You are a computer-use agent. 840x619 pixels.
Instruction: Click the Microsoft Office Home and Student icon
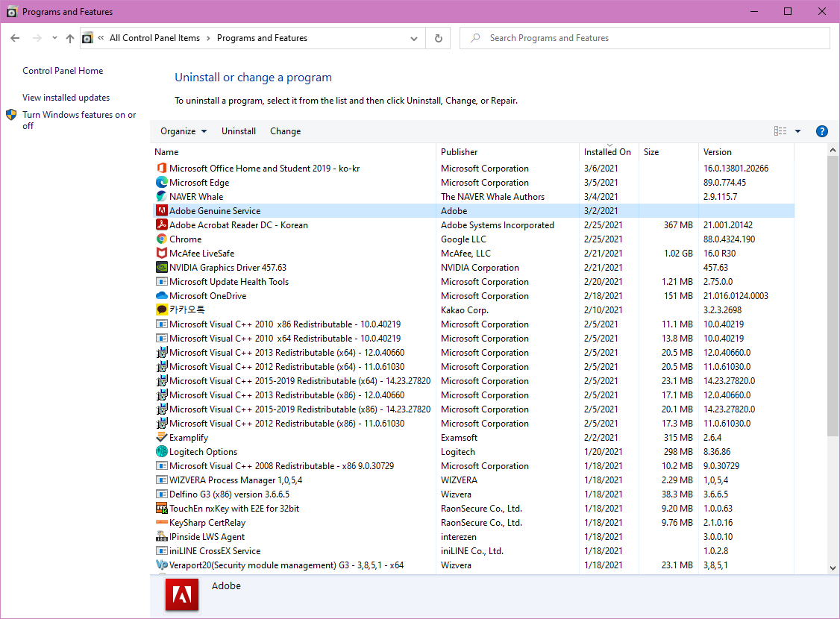(161, 168)
